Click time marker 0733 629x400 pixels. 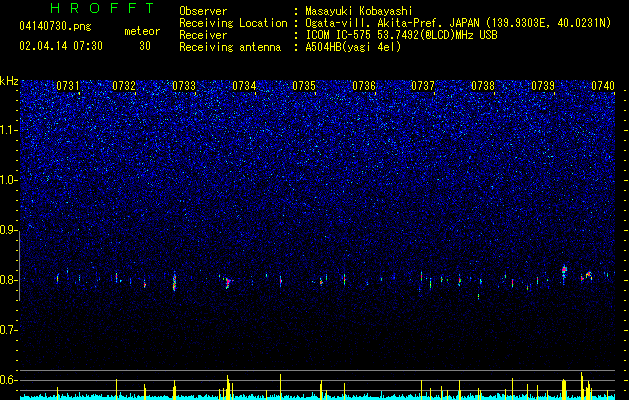(184, 85)
